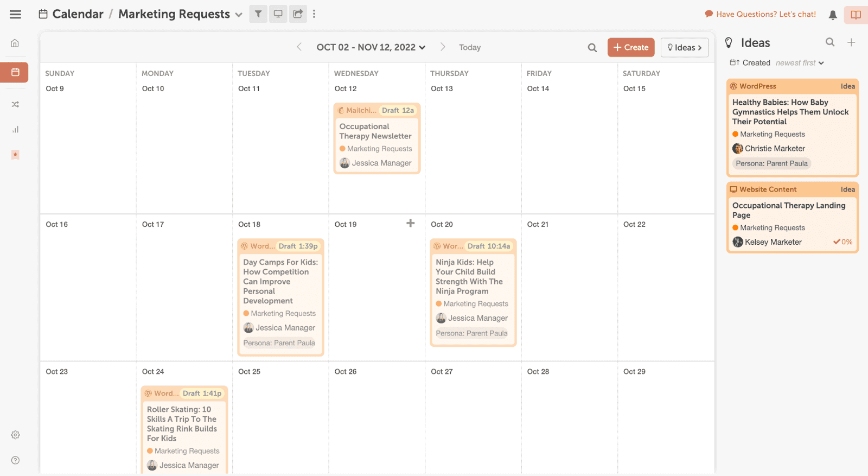Click Marketing Requests orange dot on newsletter card

pyautogui.click(x=342, y=149)
